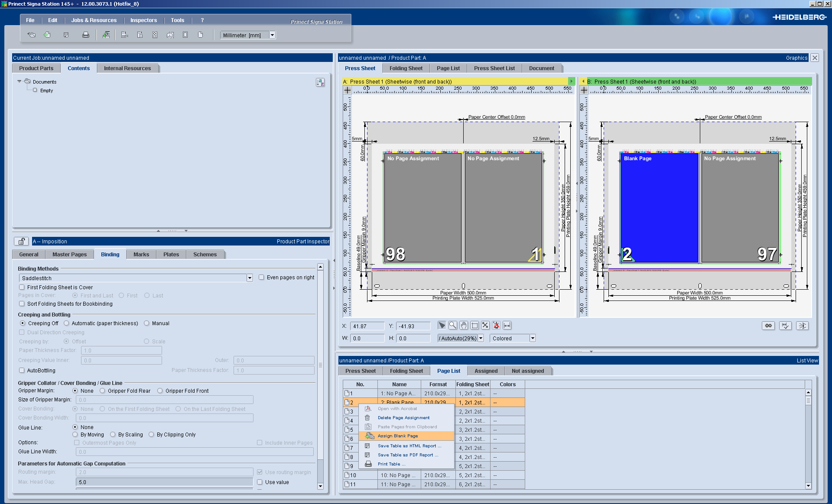Click the red crossed tool icon
The width and height of the screenshot is (832, 504).
tap(496, 325)
